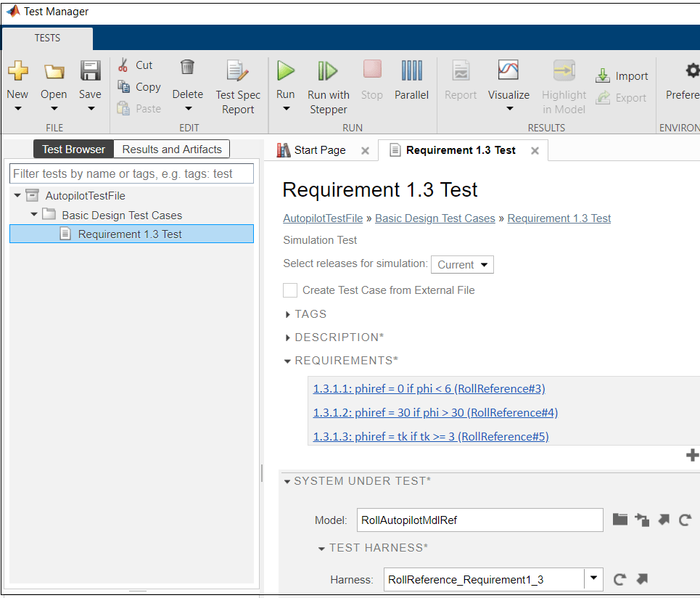The image size is (700, 598).
Task: Click the Import icon
Action: click(603, 76)
